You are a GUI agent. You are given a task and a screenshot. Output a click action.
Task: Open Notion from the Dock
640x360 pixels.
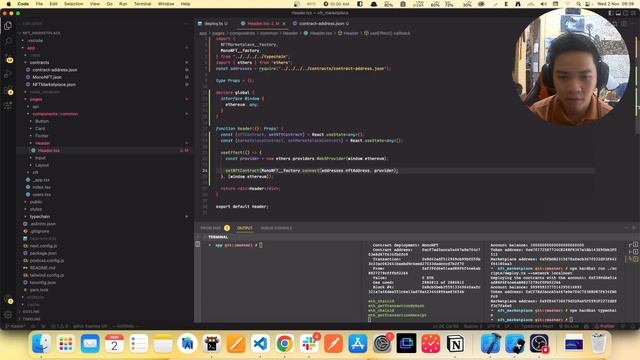click(455, 344)
